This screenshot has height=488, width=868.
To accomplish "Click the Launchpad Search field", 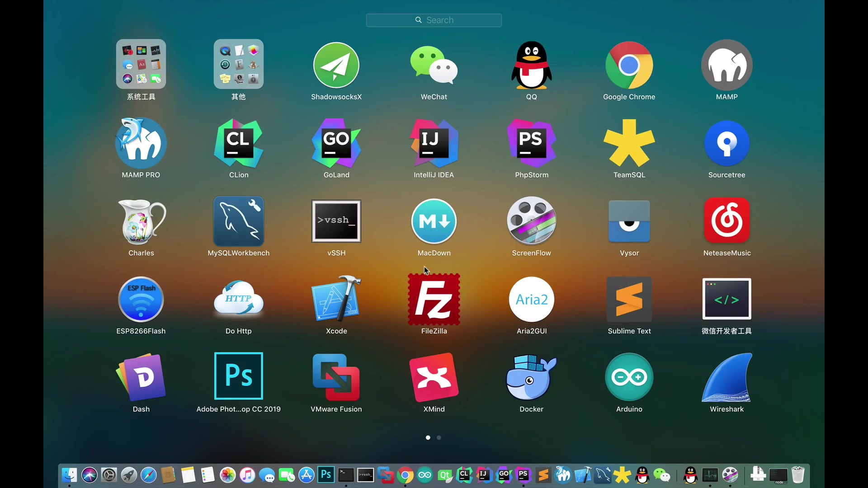I will [434, 20].
